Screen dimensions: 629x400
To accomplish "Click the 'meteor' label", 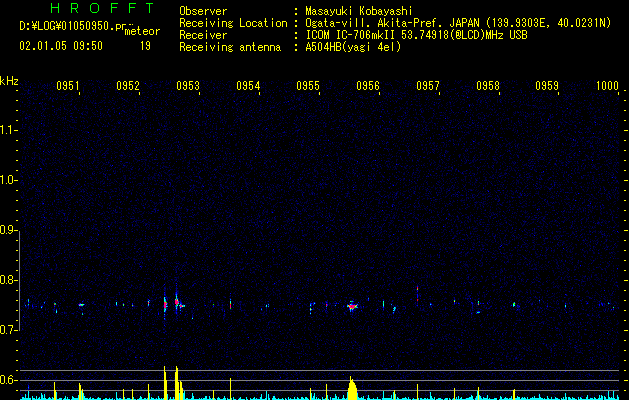I will (142, 31).
